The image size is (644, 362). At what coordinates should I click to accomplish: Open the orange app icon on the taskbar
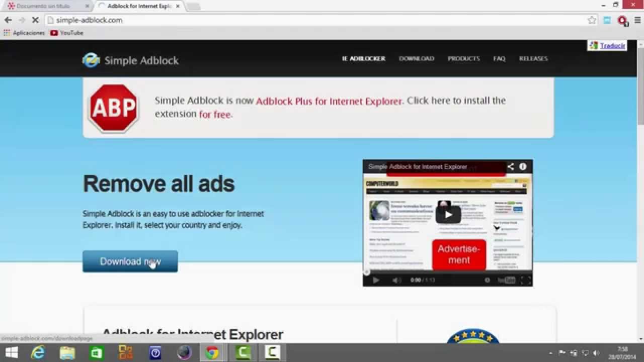[x=125, y=353]
